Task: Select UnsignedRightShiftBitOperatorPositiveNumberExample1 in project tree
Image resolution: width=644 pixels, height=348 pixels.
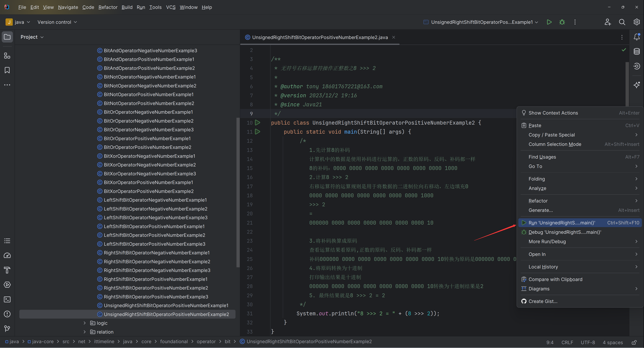Action: tap(166, 305)
